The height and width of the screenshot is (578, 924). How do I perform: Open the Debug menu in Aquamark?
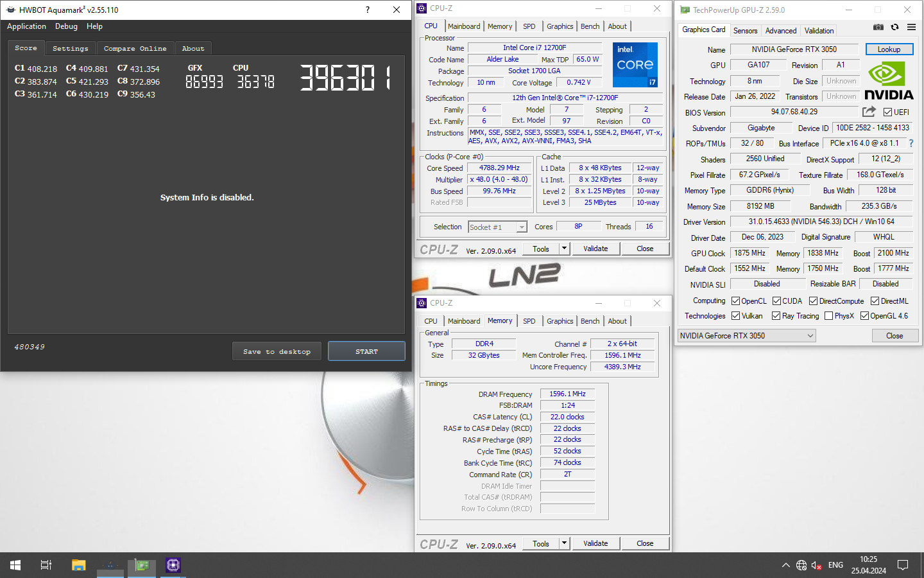(66, 26)
